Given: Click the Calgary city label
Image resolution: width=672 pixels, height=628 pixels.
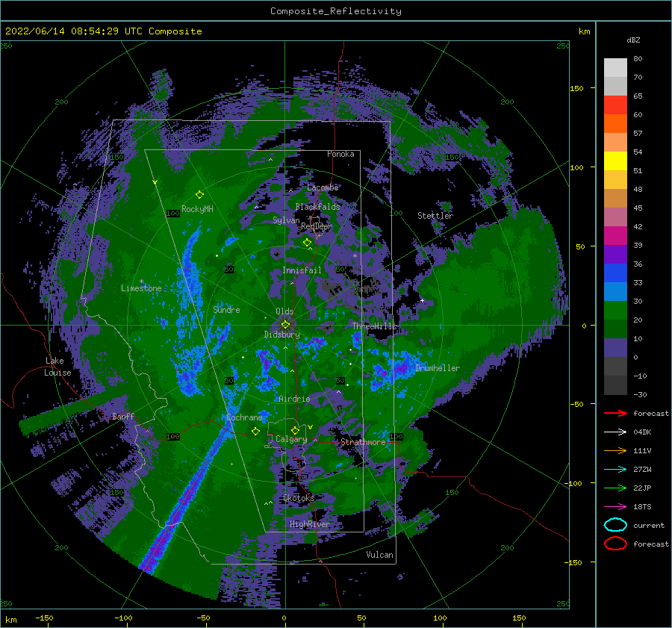Looking at the screenshot, I should (291, 439).
